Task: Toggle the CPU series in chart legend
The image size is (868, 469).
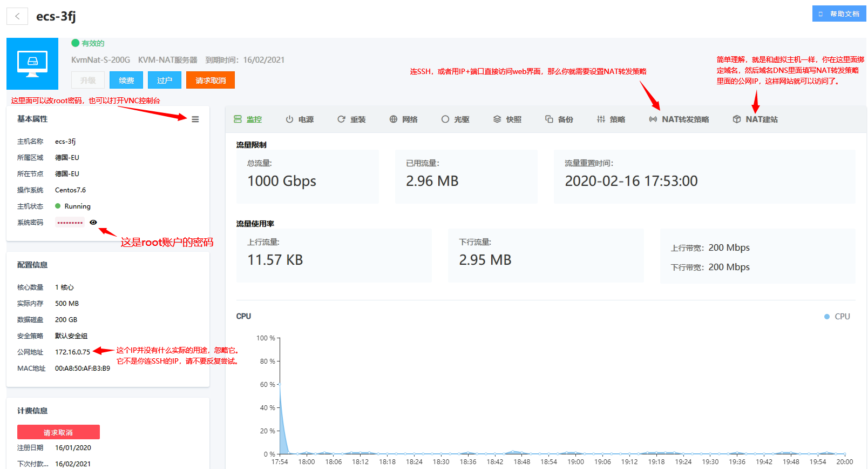Action: (x=837, y=317)
